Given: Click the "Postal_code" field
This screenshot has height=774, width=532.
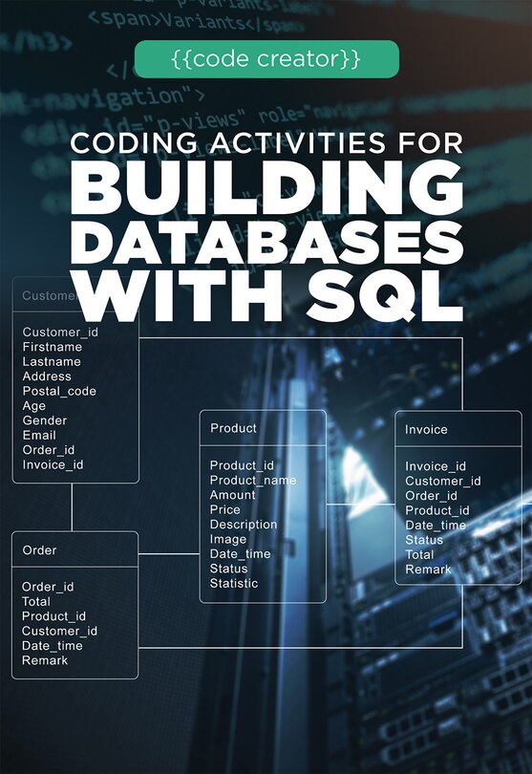Looking at the screenshot, I should 59,392.
